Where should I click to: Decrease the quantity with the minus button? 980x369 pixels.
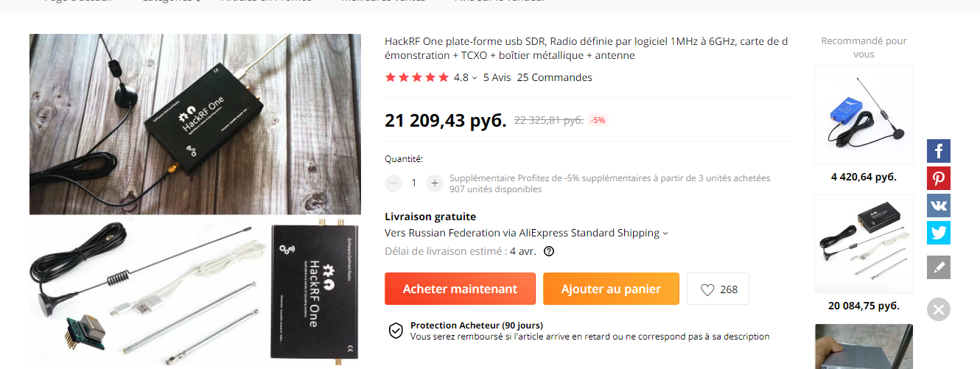[393, 183]
